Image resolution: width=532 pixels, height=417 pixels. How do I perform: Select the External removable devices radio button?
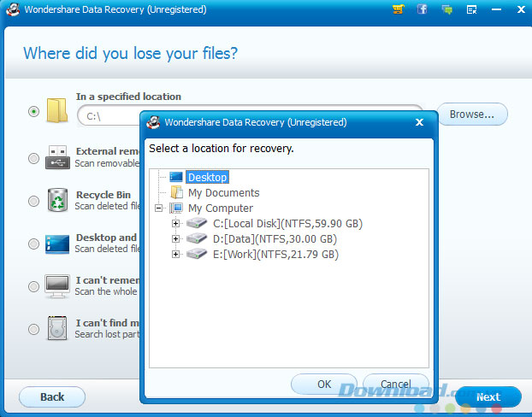click(x=33, y=158)
